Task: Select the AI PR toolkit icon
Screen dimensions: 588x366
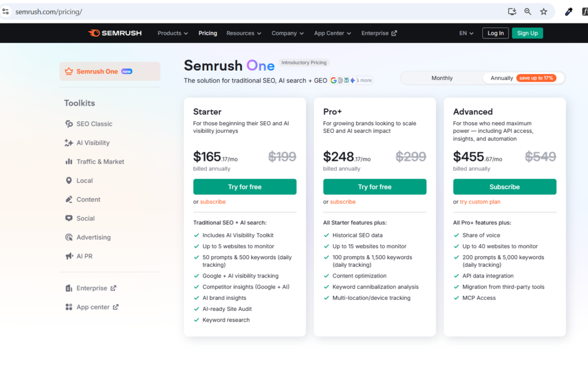Action: [68, 256]
